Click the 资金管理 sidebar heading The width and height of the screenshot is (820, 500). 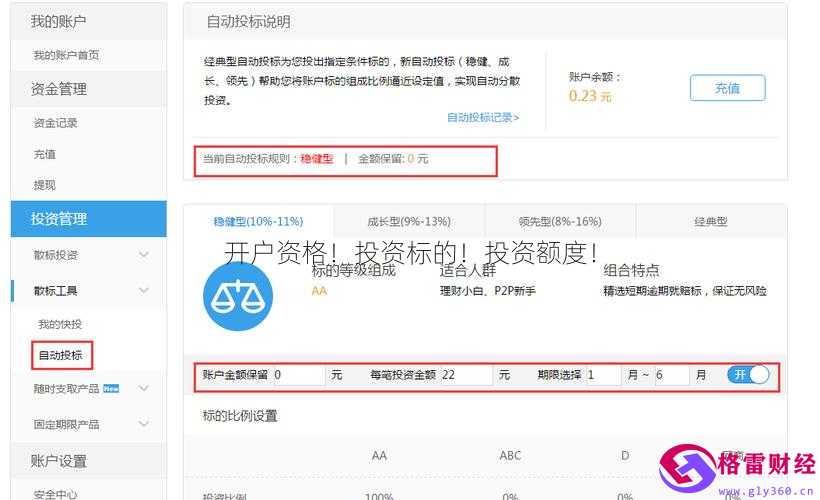tap(58, 89)
